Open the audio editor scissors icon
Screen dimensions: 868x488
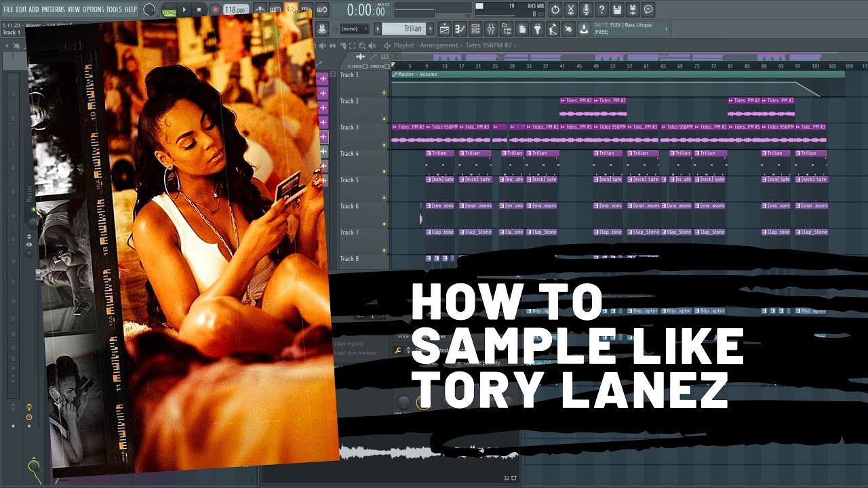click(571, 9)
